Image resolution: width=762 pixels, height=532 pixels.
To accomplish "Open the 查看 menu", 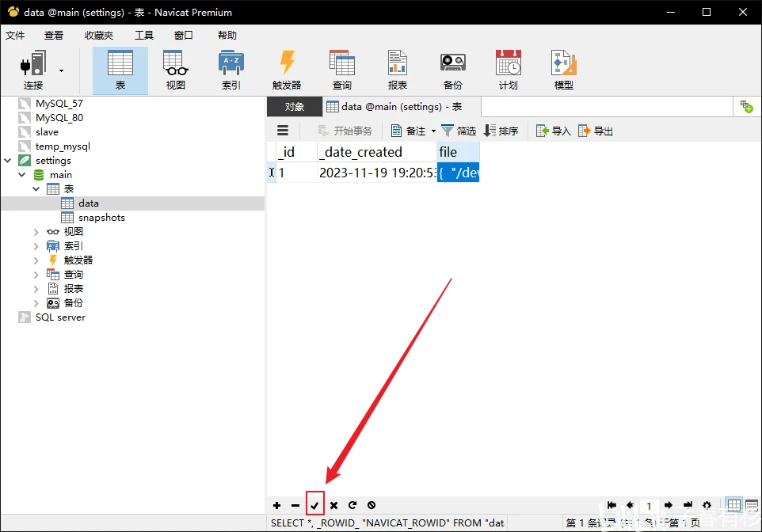I will tap(53, 36).
